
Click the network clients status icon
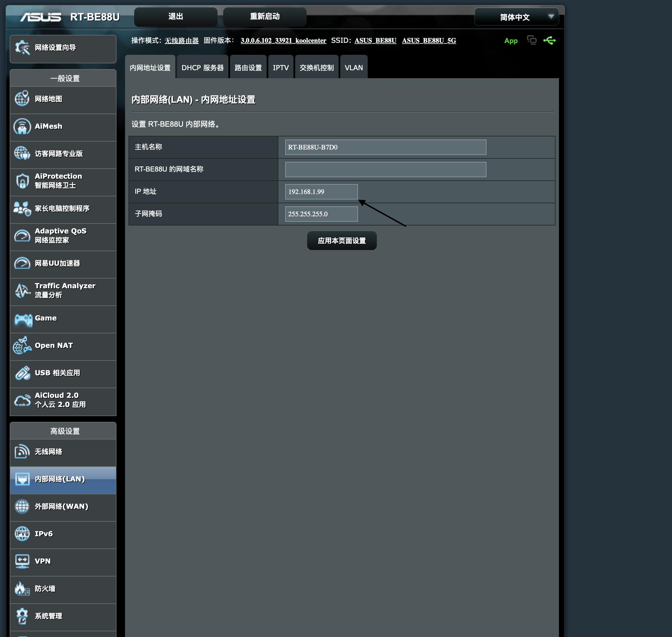click(x=532, y=40)
